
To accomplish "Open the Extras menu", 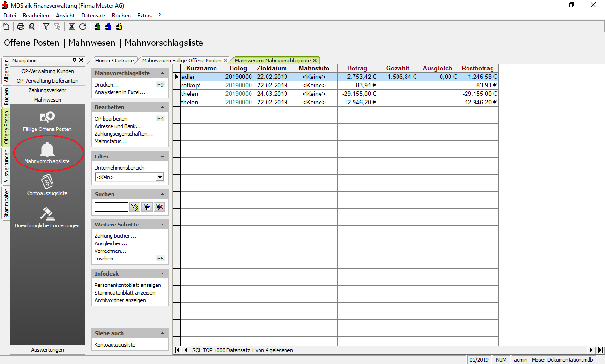I will coord(145,16).
